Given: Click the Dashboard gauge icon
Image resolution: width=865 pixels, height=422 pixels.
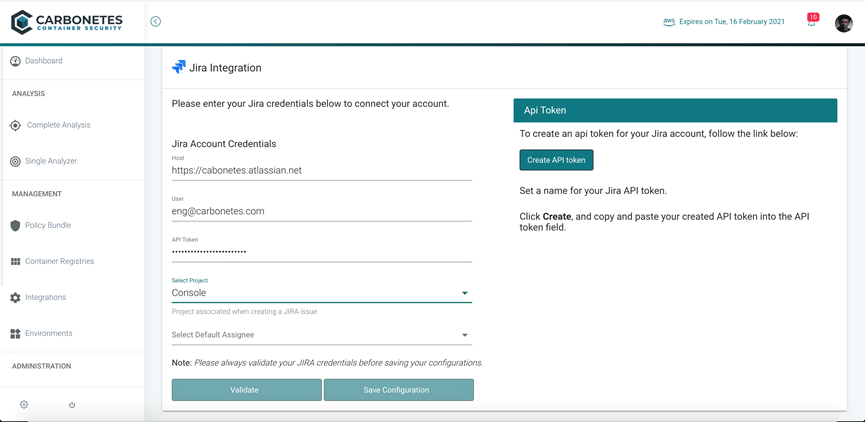Looking at the screenshot, I should [x=15, y=61].
